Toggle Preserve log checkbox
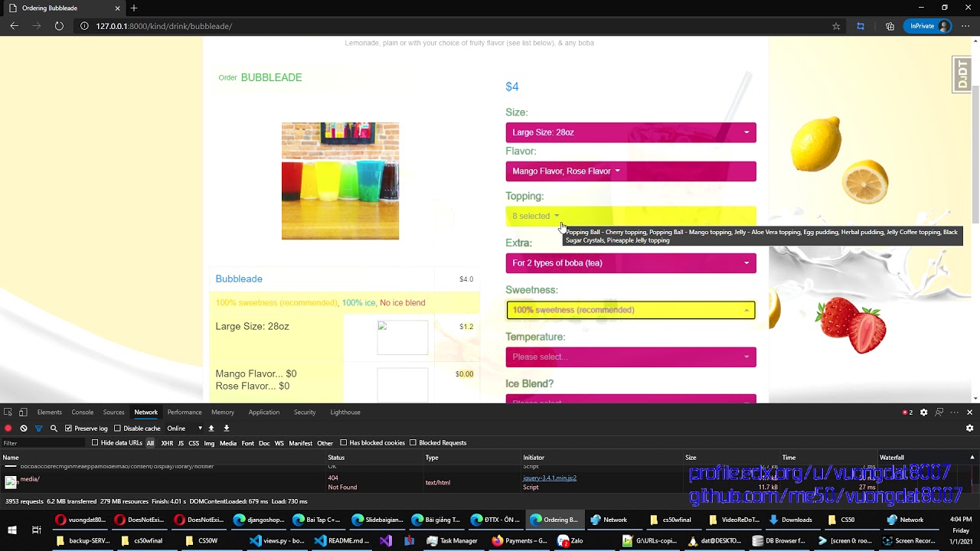980x551 pixels. click(x=68, y=429)
